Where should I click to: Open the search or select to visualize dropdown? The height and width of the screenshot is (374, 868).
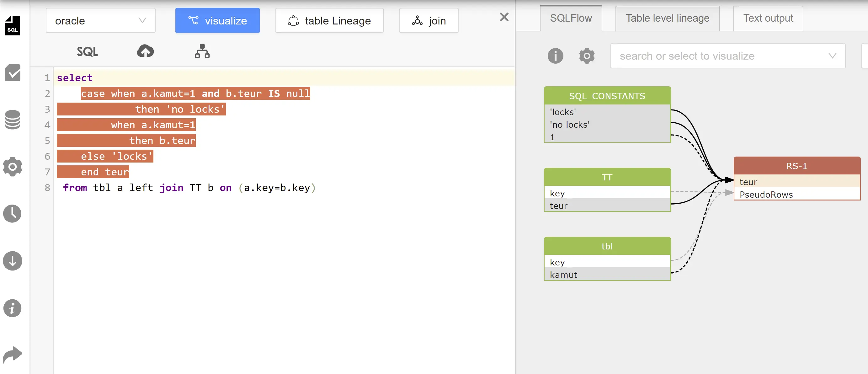click(x=728, y=56)
